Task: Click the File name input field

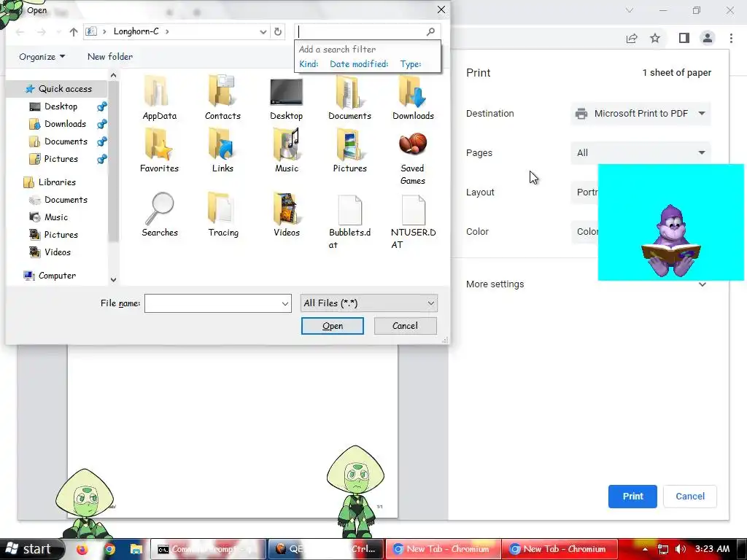Action: [x=212, y=303]
